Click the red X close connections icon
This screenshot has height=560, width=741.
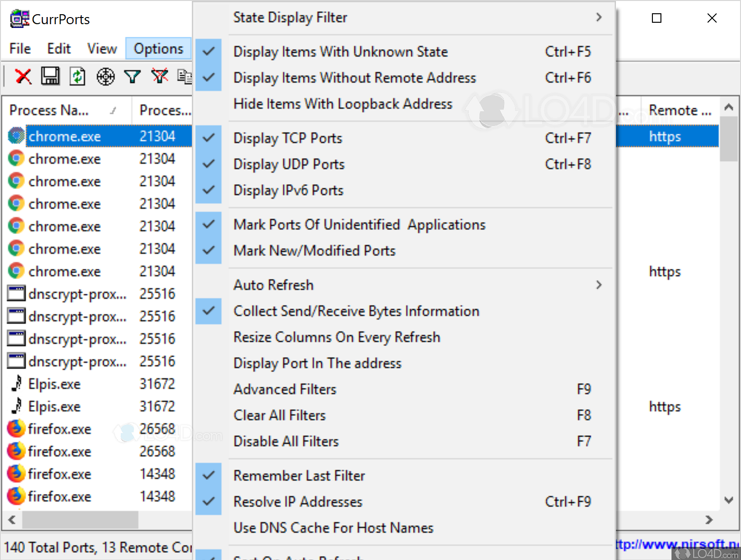[x=23, y=76]
